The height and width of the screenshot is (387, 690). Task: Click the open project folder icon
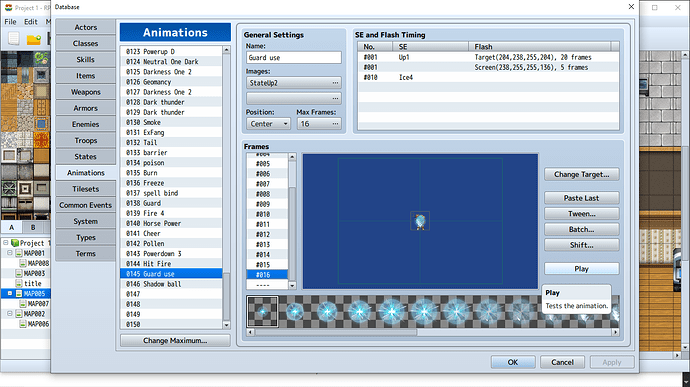pos(33,40)
